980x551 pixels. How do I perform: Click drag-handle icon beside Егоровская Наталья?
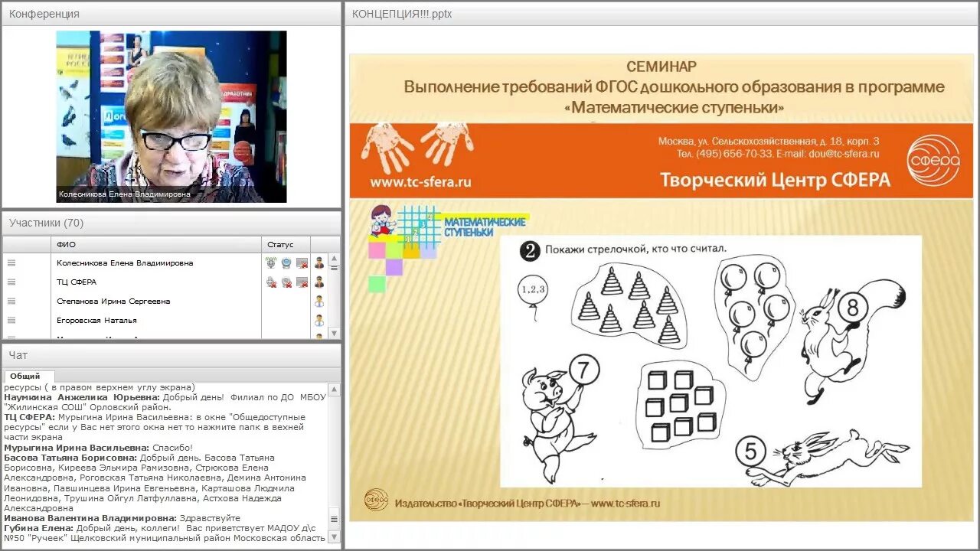point(11,320)
